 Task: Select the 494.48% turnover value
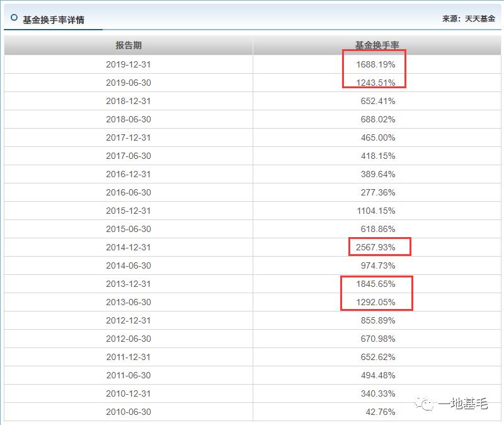click(x=378, y=375)
